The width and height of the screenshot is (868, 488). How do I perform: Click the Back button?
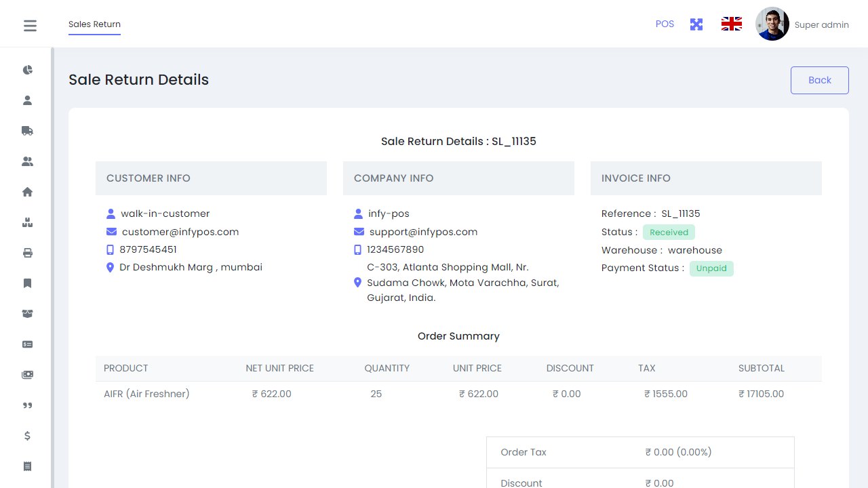pyautogui.click(x=819, y=79)
